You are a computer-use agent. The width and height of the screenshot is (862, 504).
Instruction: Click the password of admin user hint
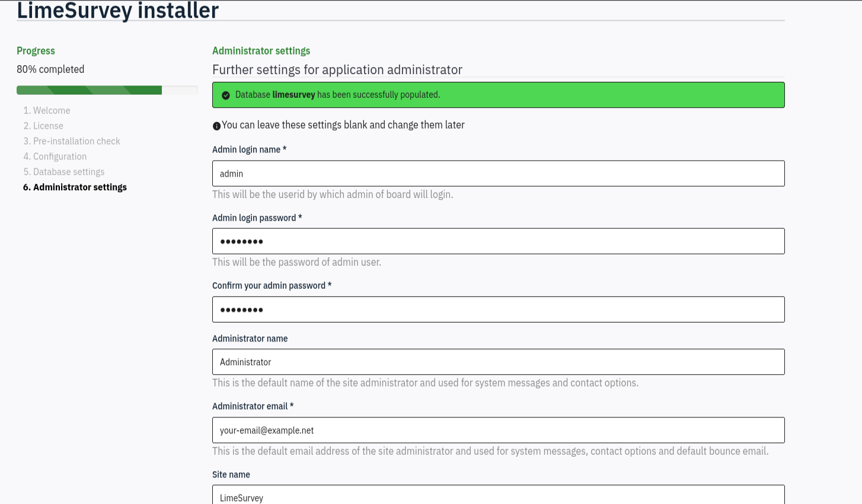297,262
